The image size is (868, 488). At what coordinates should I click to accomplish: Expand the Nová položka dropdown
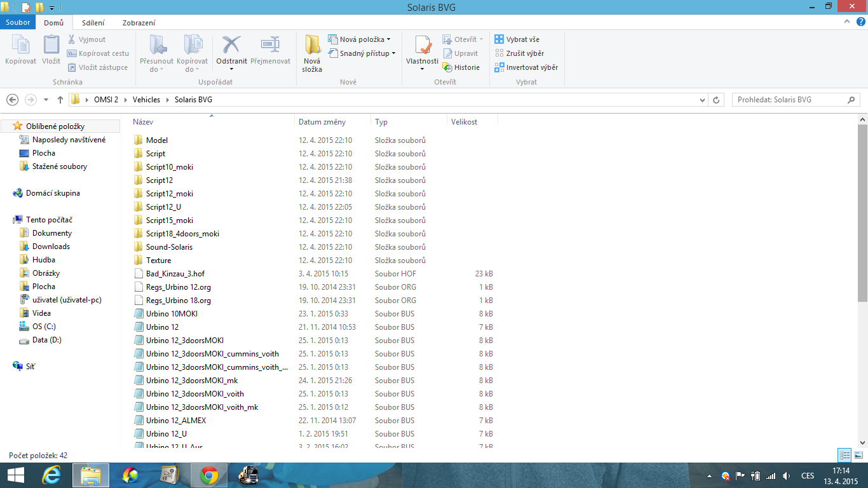point(388,39)
